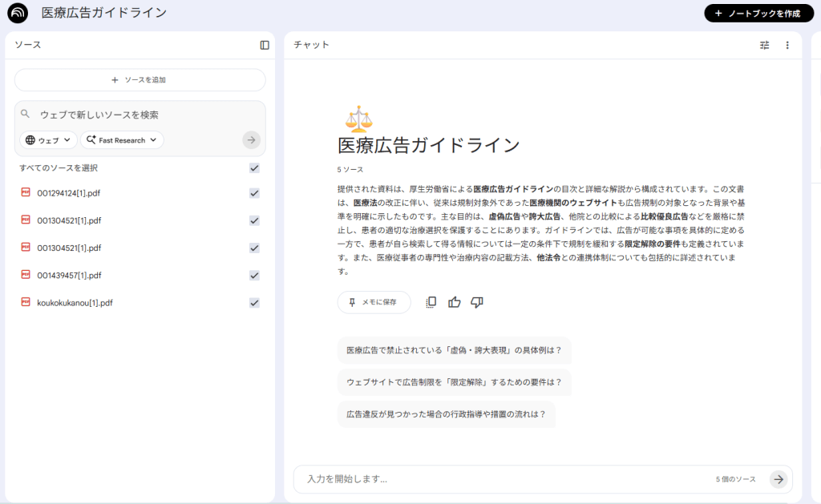Save the summary with メモに保存

[374, 302]
